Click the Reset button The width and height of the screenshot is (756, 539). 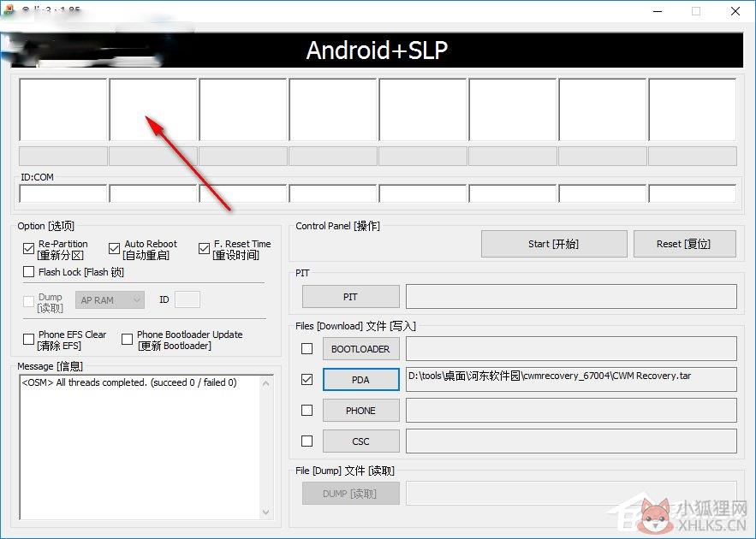685,244
